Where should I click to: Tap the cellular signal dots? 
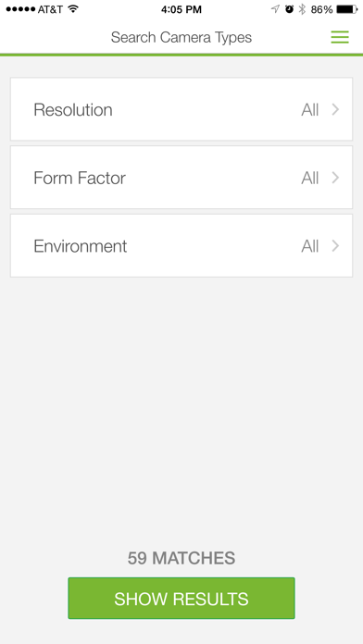pos(20,9)
